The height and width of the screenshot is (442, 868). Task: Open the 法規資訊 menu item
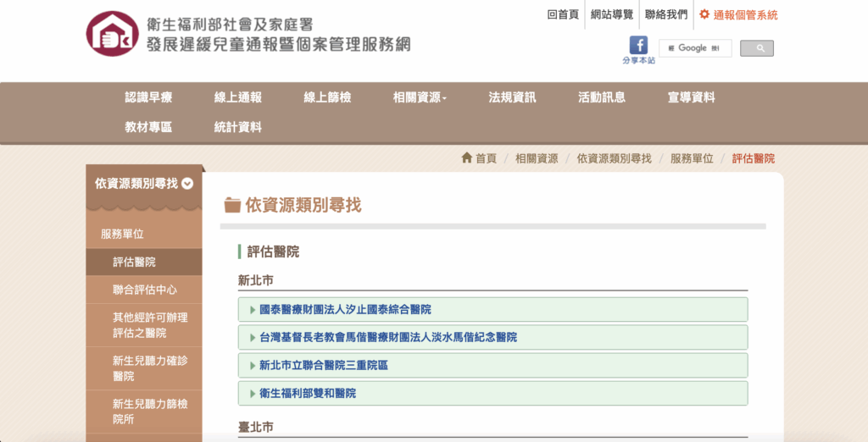[512, 98]
